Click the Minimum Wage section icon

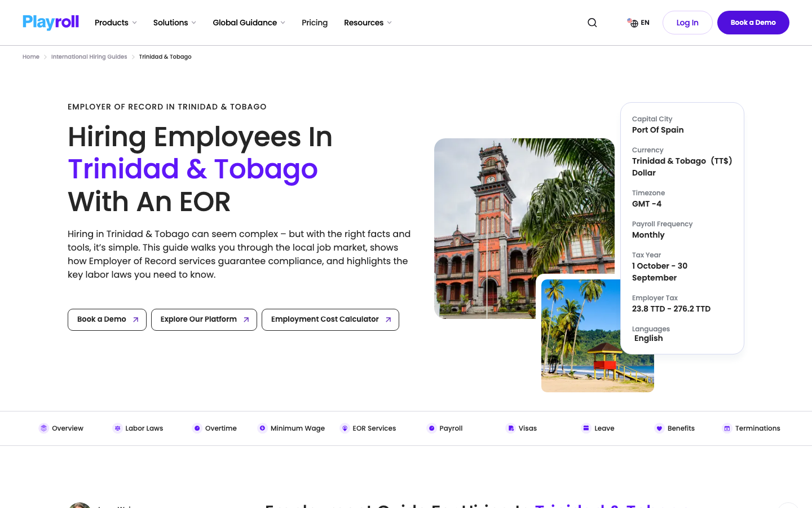262,428
